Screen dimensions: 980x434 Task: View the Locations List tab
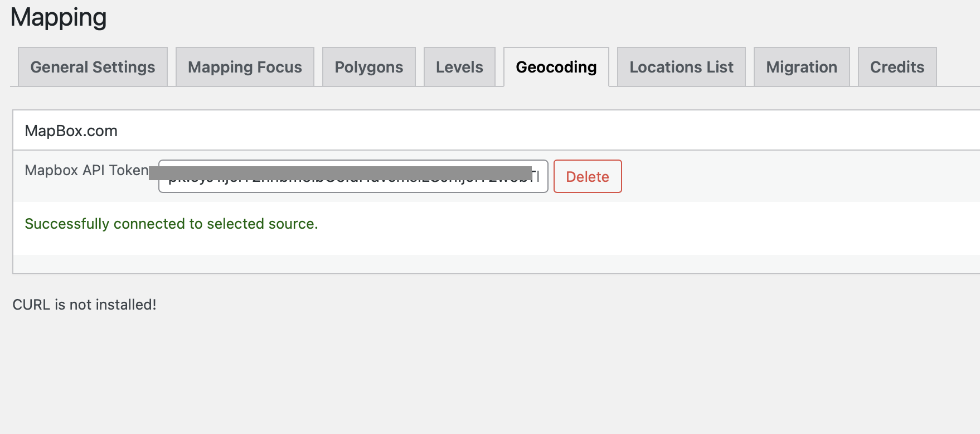[681, 67]
